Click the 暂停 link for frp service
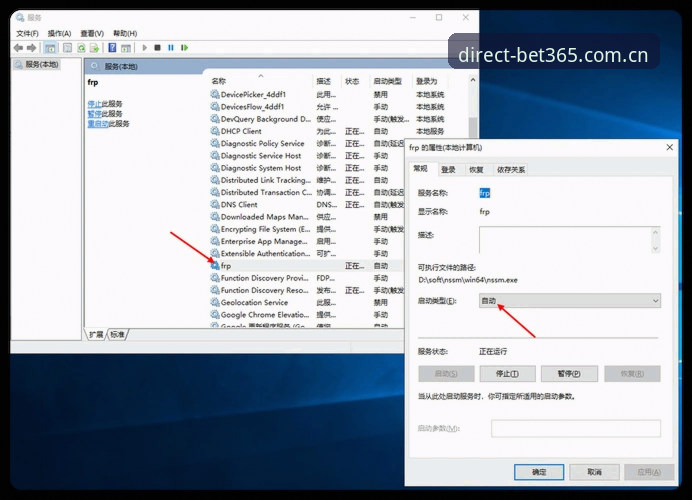 coord(94,114)
